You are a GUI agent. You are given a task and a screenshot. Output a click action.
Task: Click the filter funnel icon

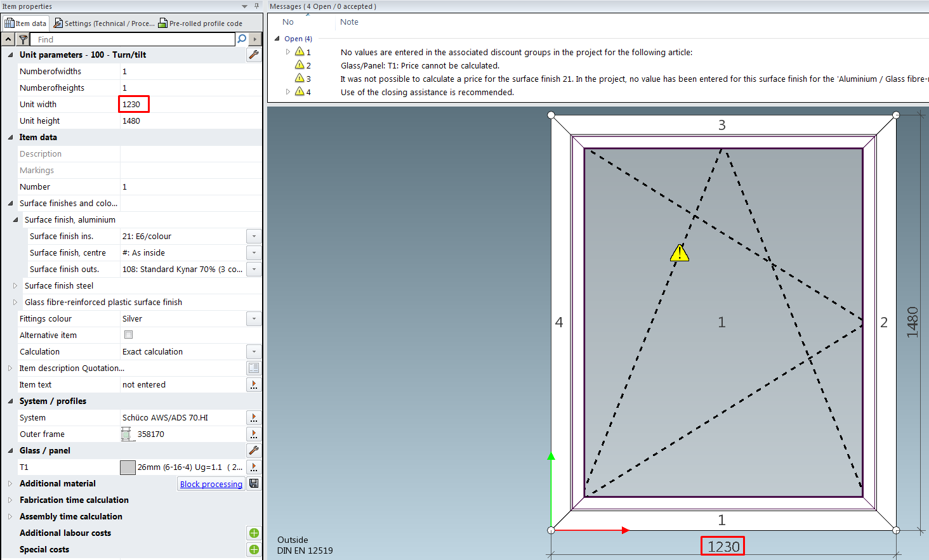(x=23, y=39)
